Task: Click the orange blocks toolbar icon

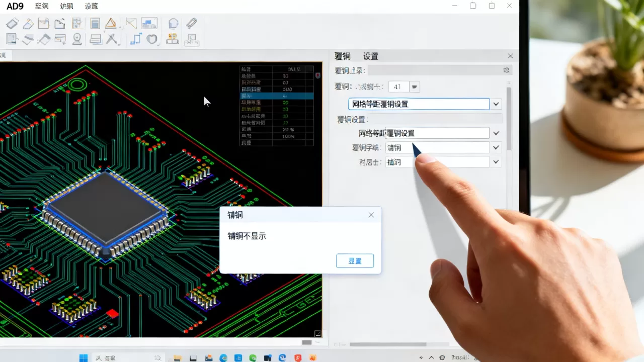Action: click(173, 39)
